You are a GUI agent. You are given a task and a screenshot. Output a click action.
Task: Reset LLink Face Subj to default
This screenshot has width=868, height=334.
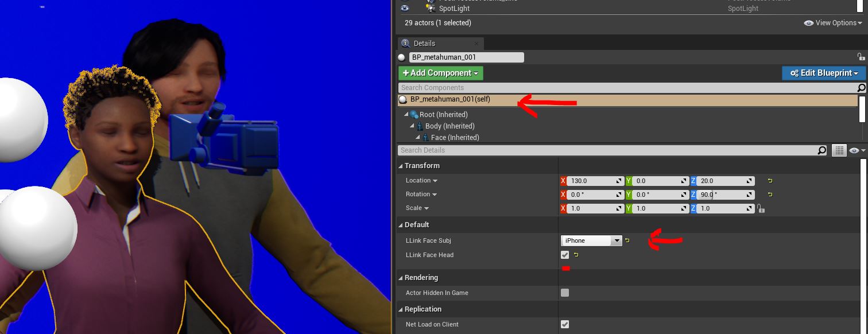(x=627, y=240)
